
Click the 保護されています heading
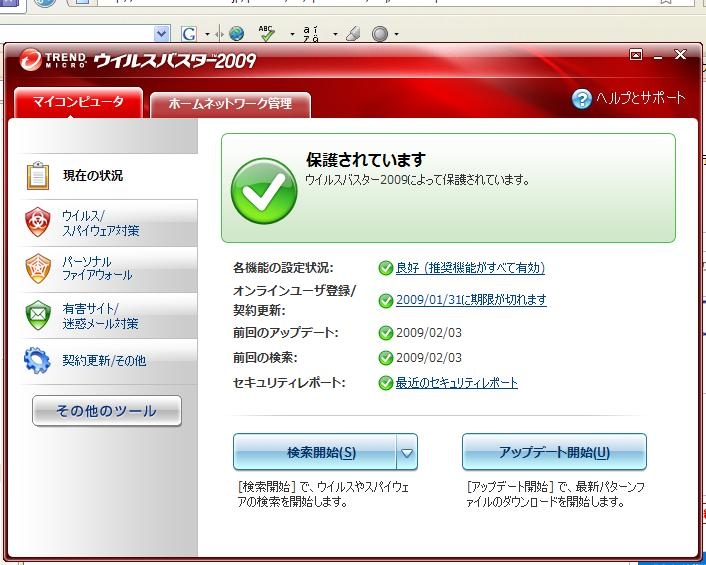click(x=366, y=160)
